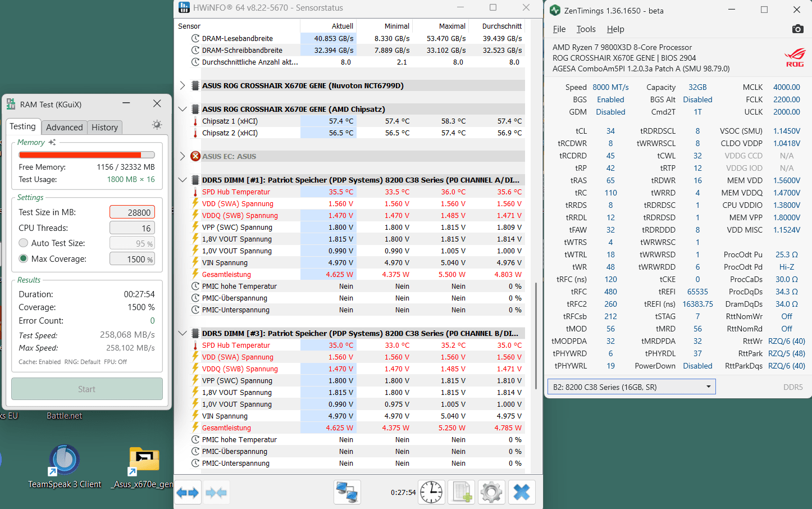Viewport: 812px width, 509px height.
Task: Click the HWiNFO collapse-layout arrows icon
Action: (216, 493)
